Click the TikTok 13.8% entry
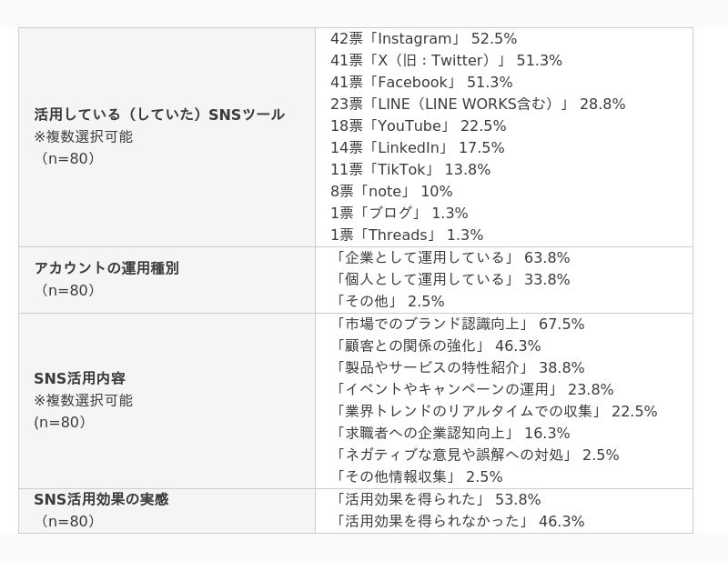Viewport: 728px width, 561px height. 410,169
